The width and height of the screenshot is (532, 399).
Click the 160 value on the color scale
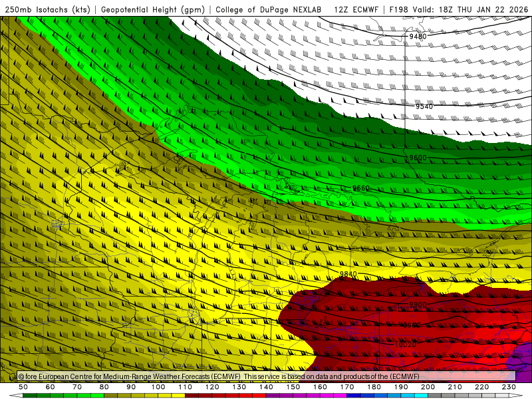coord(321,387)
